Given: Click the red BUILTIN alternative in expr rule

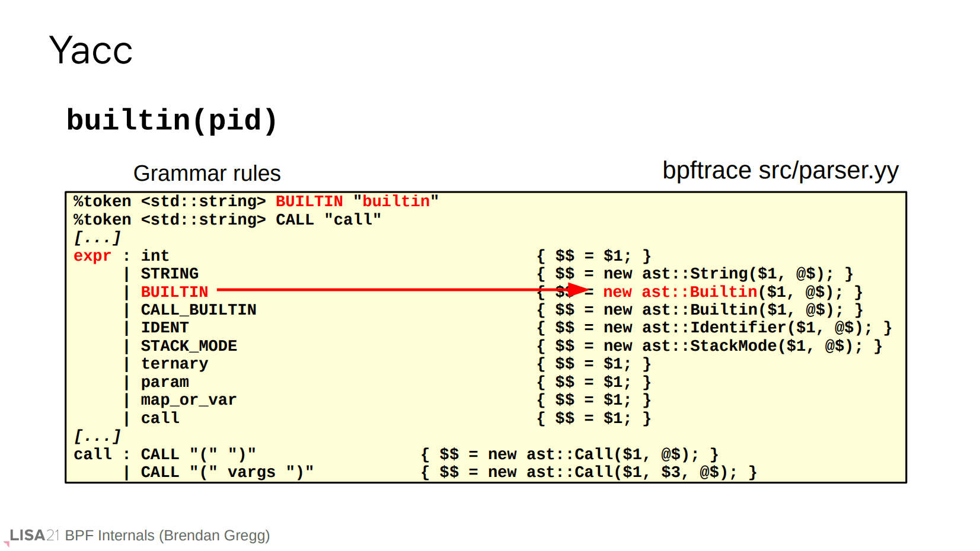Looking at the screenshot, I should tap(174, 292).
